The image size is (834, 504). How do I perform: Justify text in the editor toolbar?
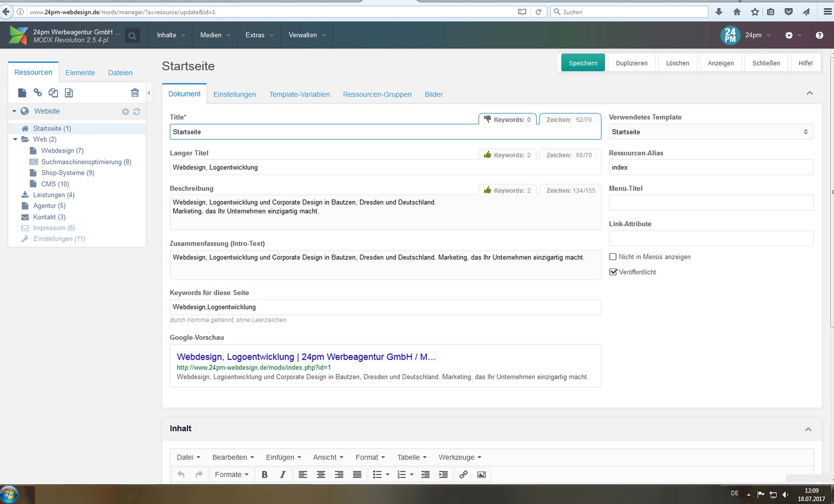pos(357,474)
